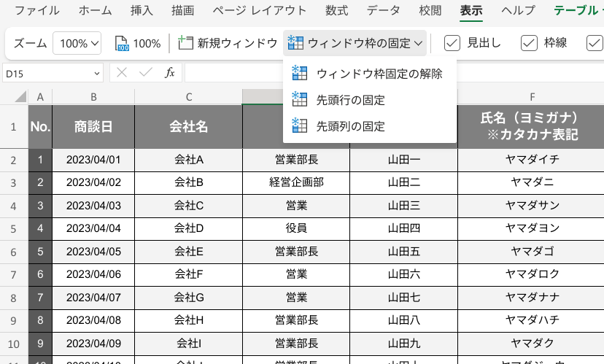Click the 氏名（ヨミガナ） header cell
This screenshot has width=604, height=364.
click(531, 127)
